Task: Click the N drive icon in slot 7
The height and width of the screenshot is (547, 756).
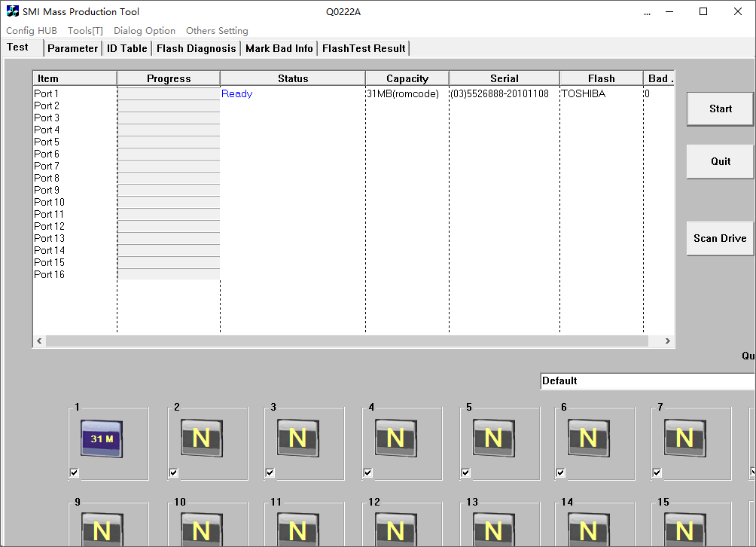Action: (x=684, y=439)
